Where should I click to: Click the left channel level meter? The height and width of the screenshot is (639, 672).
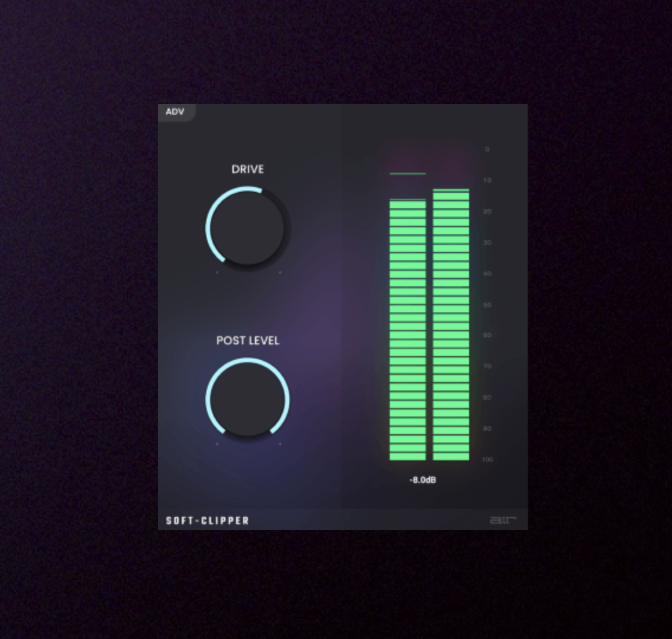[x=408, y=330]
